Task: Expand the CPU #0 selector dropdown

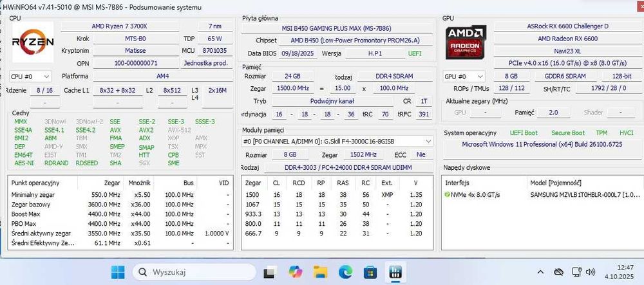Action: point(30,77)
